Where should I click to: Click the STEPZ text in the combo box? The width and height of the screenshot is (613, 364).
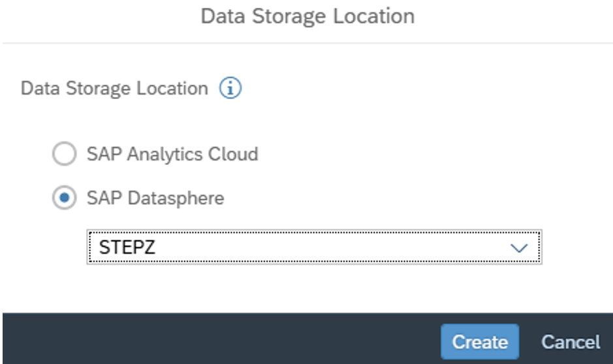pyautogui.click(x=127, y=248)
